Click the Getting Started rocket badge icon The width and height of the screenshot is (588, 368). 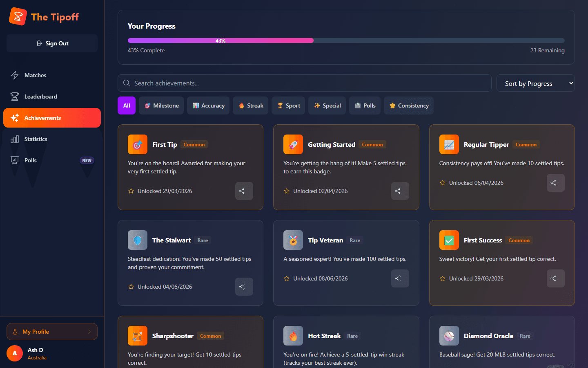pyautogui.click(x=293, y=144)
